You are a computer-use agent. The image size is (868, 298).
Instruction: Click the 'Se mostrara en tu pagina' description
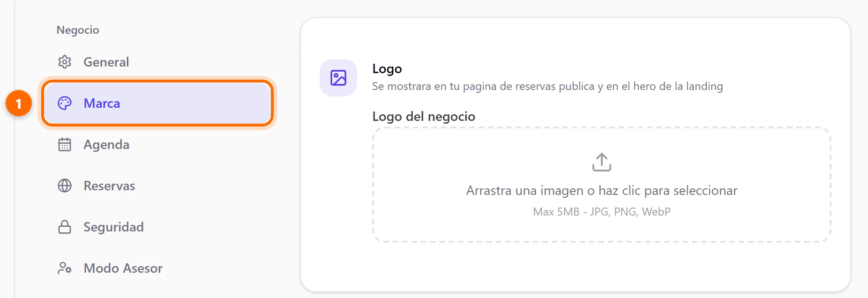point(547,86)
